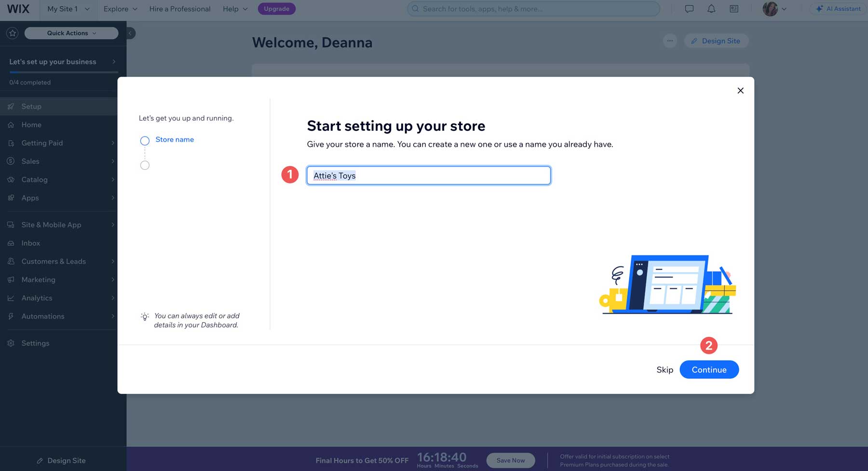
Task: Open the chat messages icon
Action: [x=690, y=8]
